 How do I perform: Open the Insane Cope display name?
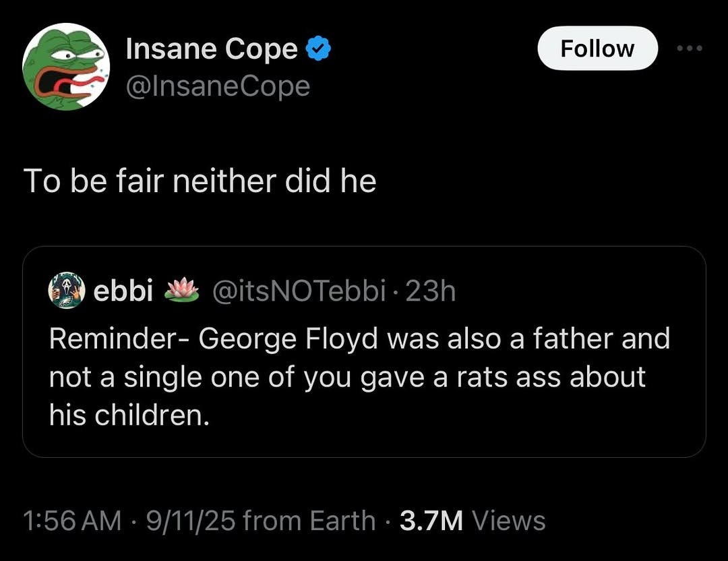[x=212, y=49]
